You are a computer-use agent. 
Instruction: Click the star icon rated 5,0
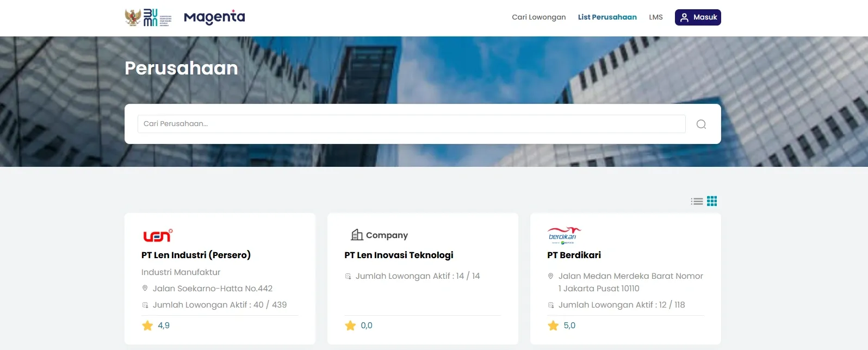pos(553,326)
